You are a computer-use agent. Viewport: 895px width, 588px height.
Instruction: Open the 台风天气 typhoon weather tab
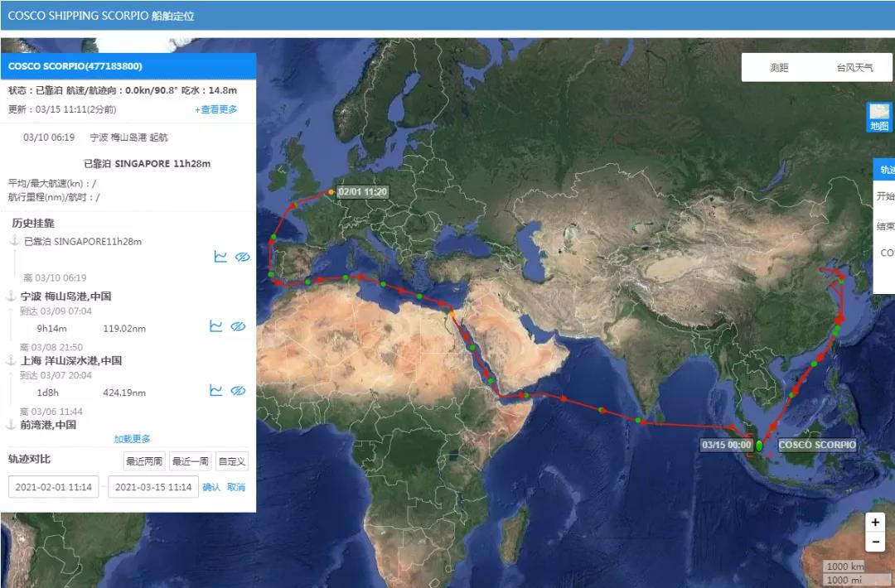pyautogui.click(x=854, y=68)
